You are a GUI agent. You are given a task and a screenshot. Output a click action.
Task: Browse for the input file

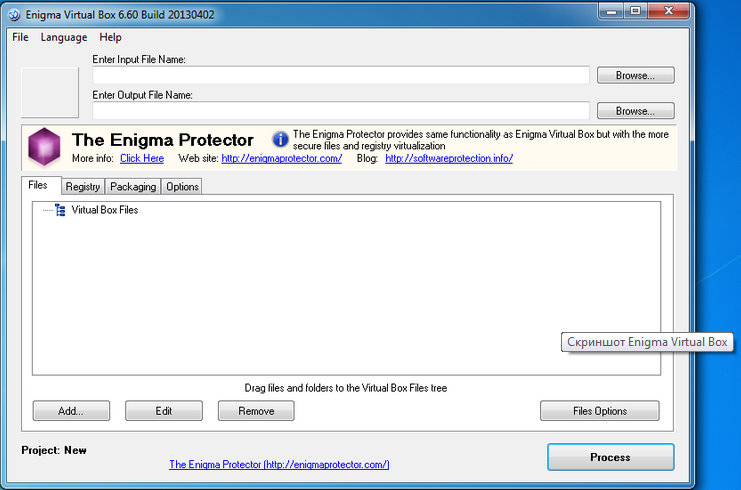[x=636, y=76]
